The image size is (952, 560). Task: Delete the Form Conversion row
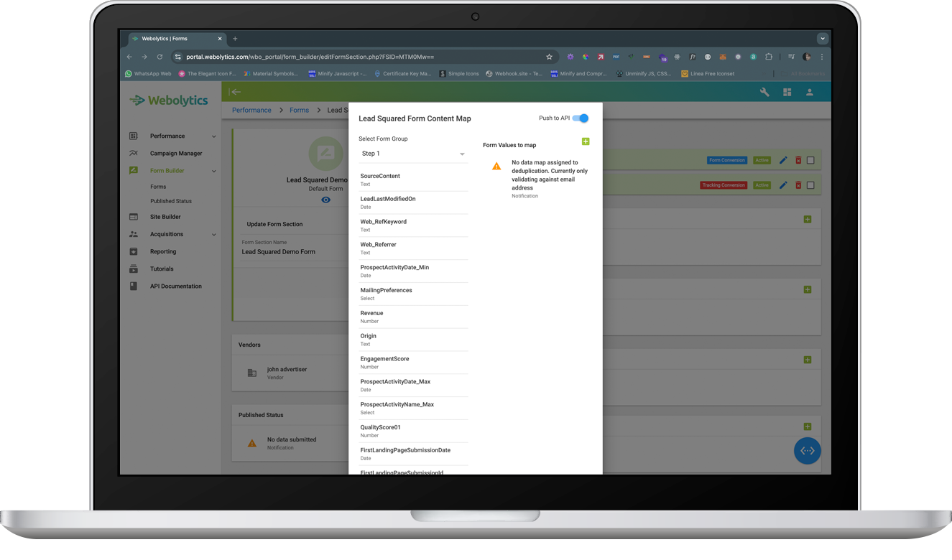[798, 160]
